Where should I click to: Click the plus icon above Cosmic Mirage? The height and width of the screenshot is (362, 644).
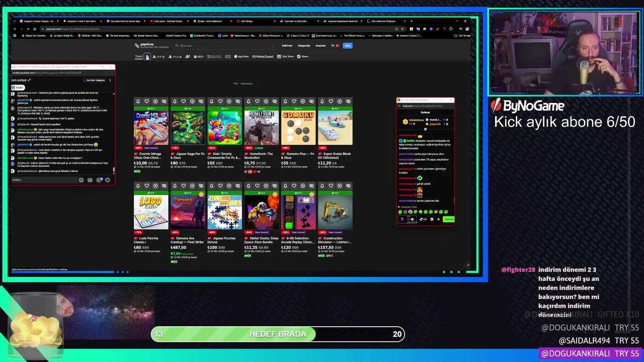click(155, 102)
